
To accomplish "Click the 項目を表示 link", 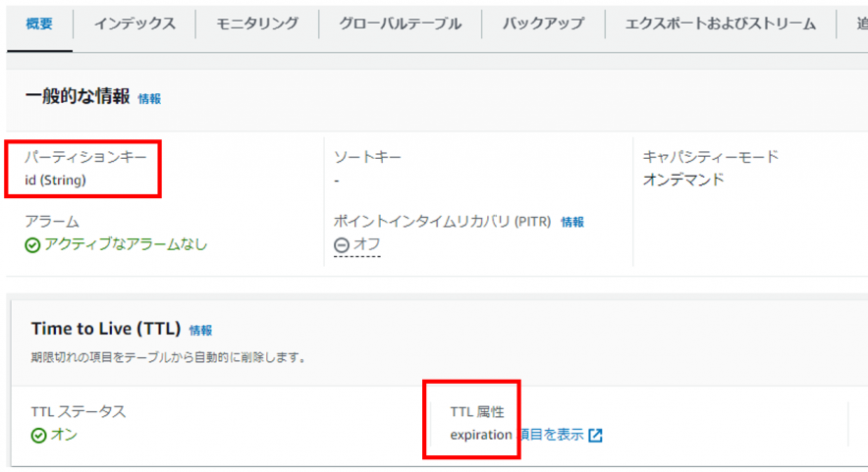I will (549, 435).
